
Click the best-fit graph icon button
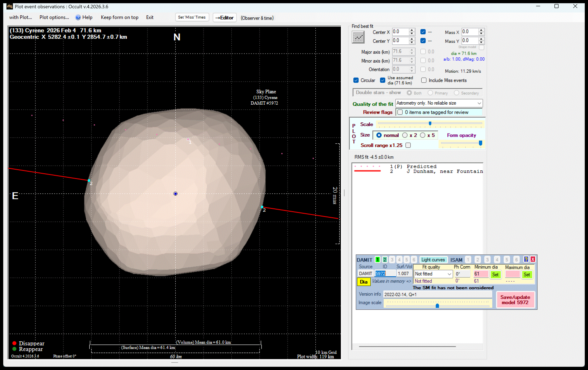(358, 37)
